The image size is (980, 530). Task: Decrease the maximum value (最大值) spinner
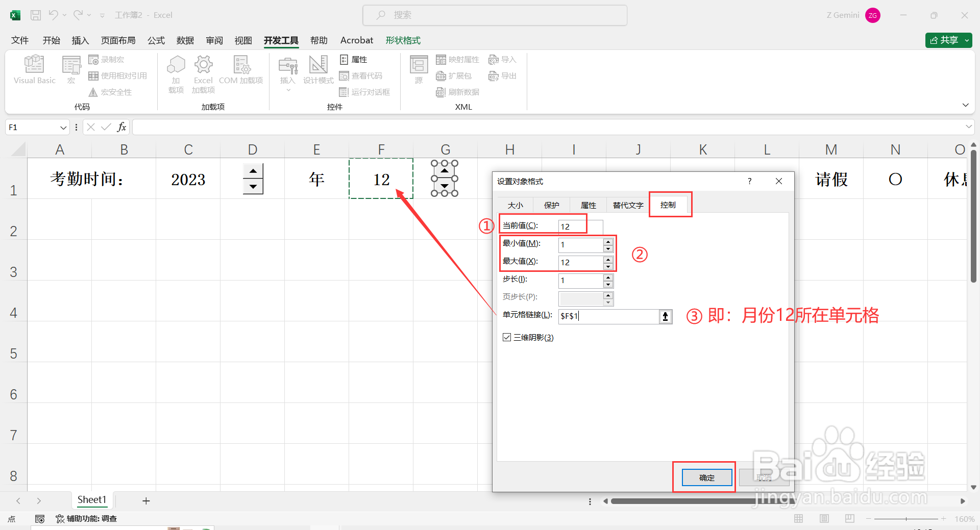(x=608, y=266)
